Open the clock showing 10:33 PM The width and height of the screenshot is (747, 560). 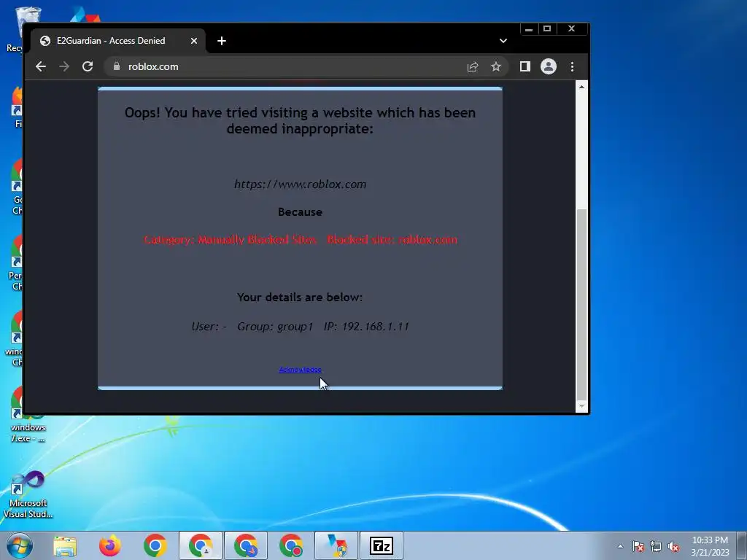click(x=710, y=546)
